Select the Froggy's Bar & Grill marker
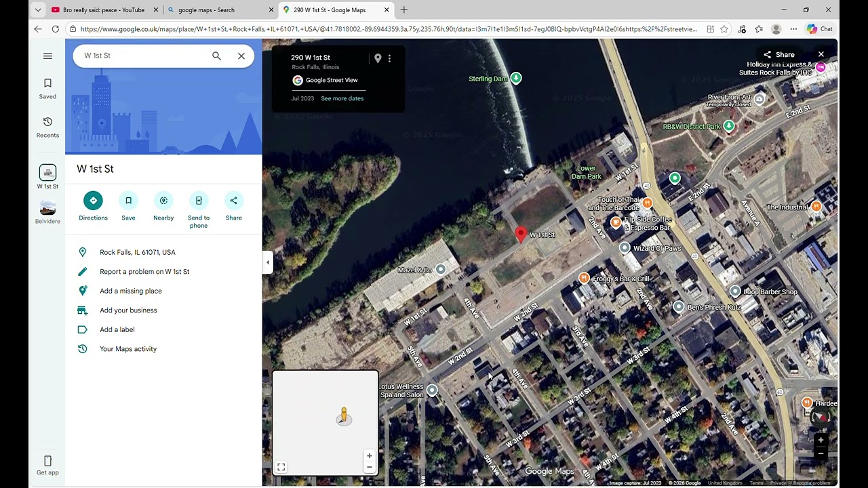This screenshot has width=868, height=488. pyautogui.click(x=584, y=278)
